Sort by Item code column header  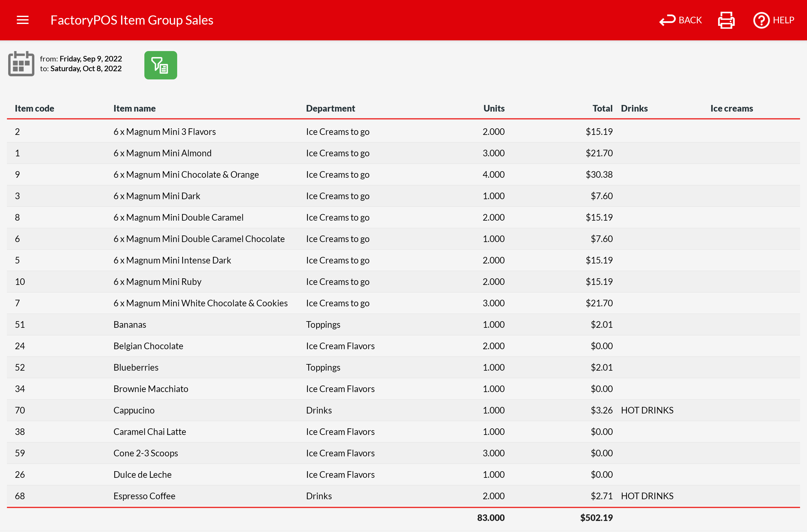(34, 108)
